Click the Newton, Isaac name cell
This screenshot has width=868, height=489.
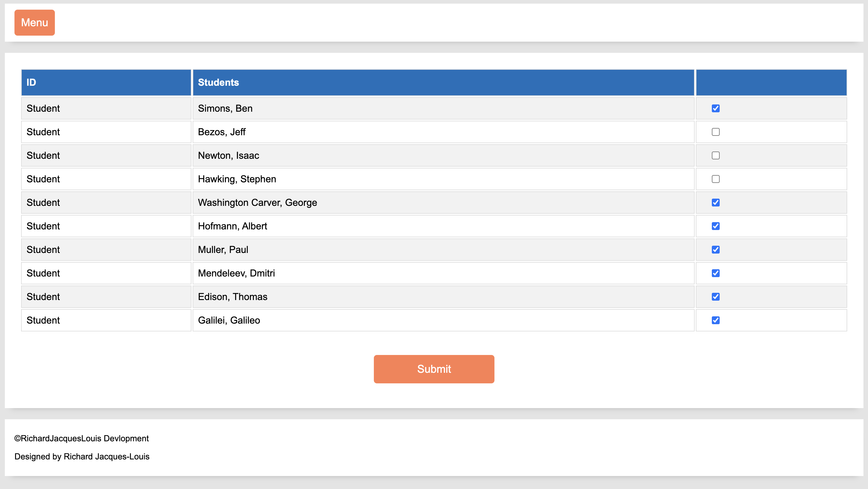[229, 155]
